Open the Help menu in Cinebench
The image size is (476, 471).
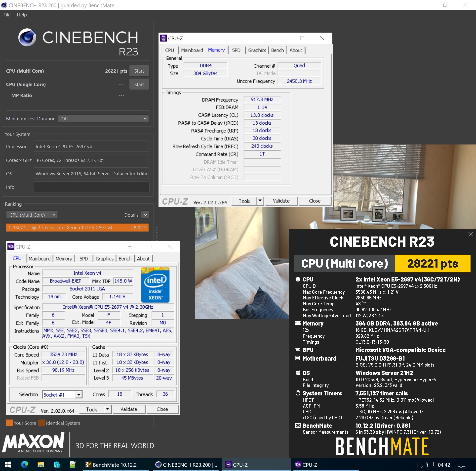(x=22, y=15)
